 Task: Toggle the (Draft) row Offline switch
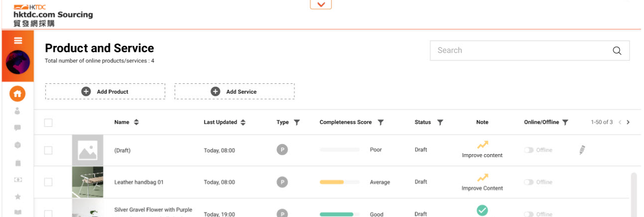point(529,150)
